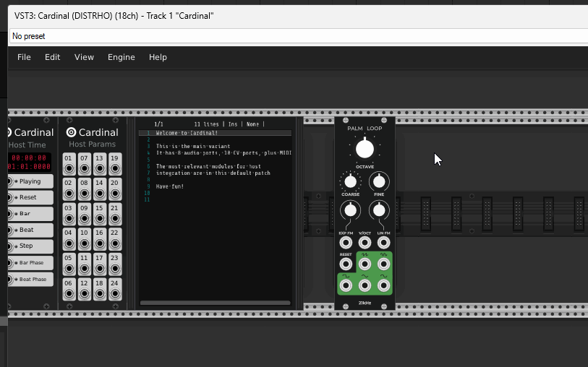Click the Palm Loop COARSE knob
588x367 pixels.
pyautogui.click(x=350, y=182)
